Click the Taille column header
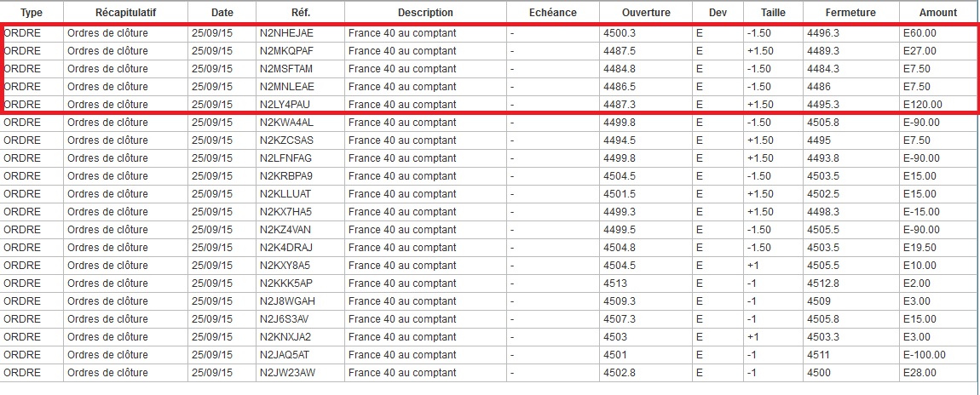The width and height of the screenshot is (980, 395). point(771,13)
